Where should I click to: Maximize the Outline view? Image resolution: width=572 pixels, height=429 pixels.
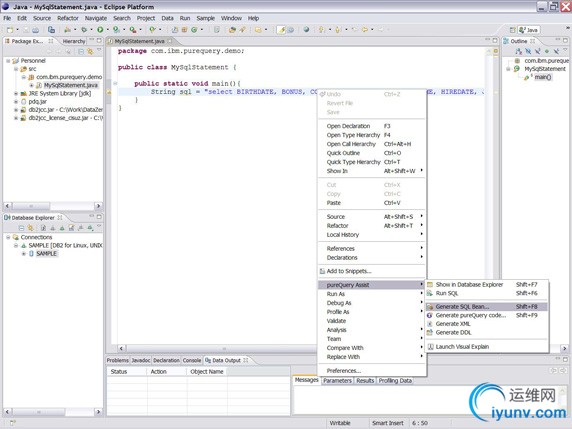565,40
